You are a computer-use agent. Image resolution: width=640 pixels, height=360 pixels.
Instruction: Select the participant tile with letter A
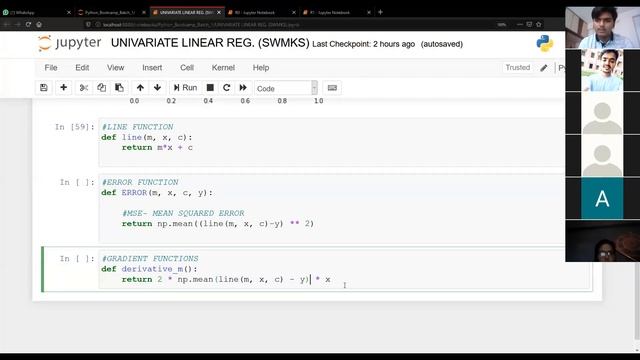[602, 198]
